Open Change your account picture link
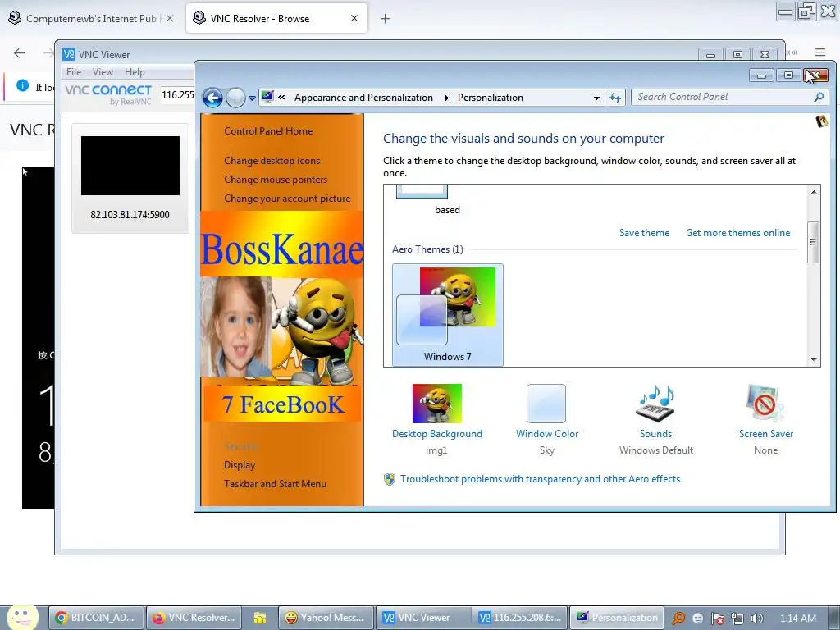The width and height of the screenshot is (840, 630). [x=287, y=199]
